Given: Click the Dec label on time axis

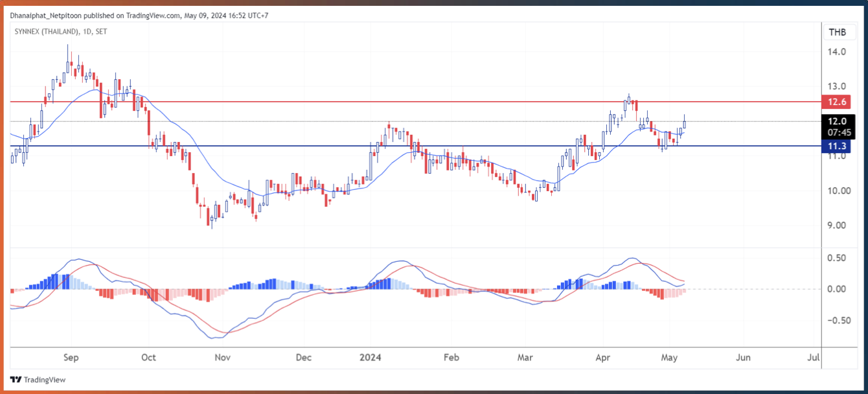Looking at the screenshot, I should (x=303, y=358).
